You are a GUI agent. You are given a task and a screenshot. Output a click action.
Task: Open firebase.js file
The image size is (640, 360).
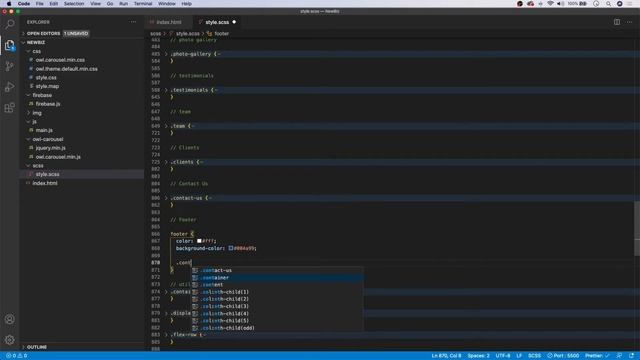pos(48,104)
